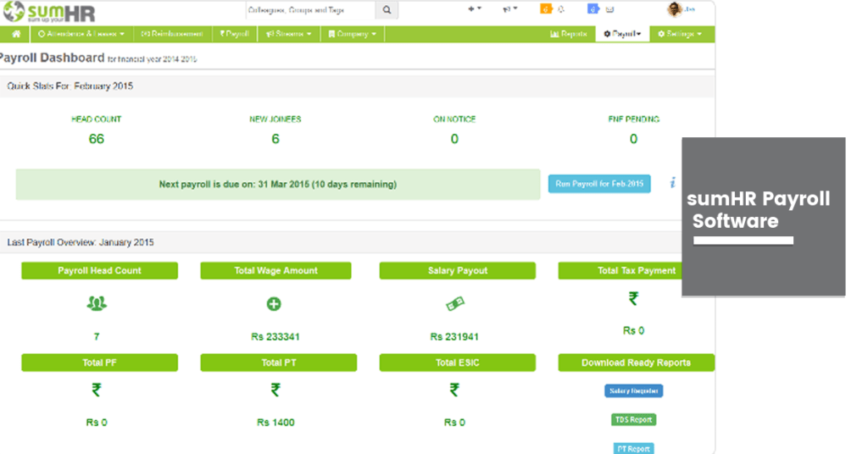Screen dimensions: 868x454
Task: Click the Head Count value 66
Action: (x=97, y=139)
